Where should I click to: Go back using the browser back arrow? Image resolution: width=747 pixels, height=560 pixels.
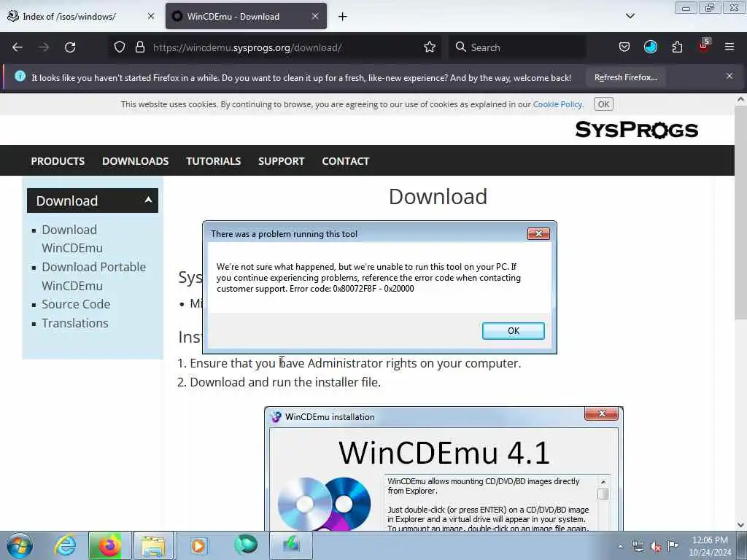(x=18, y=47)
